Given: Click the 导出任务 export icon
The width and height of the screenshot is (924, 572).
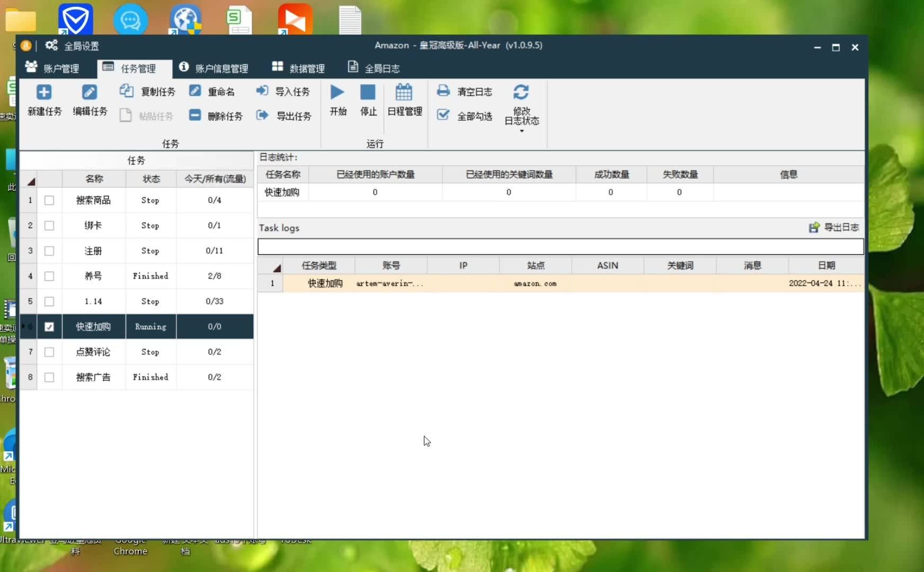Looking at the screenshot, I should [x=262, y=115].
